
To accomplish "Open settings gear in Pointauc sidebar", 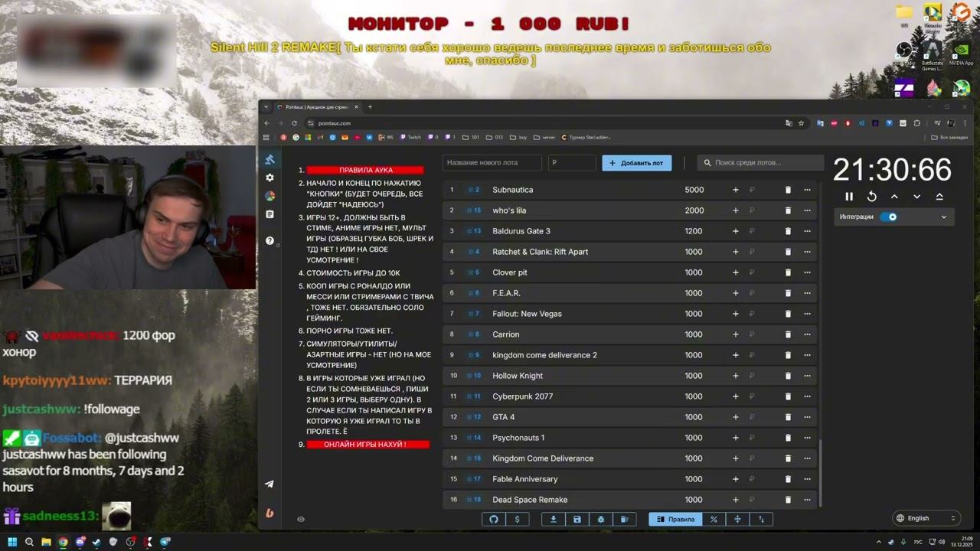I will pyautogui.click(x=269, y=178).
